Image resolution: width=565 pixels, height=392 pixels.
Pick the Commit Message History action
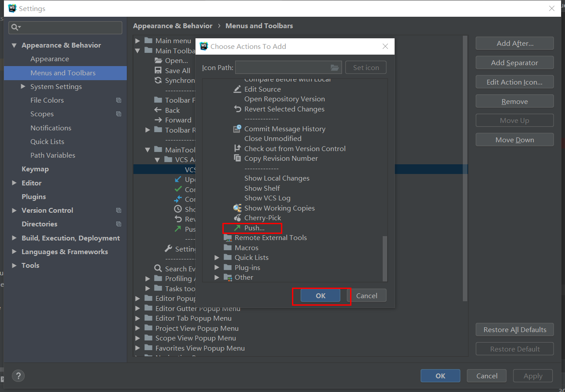pyautogui.click(x=284, y=129)
